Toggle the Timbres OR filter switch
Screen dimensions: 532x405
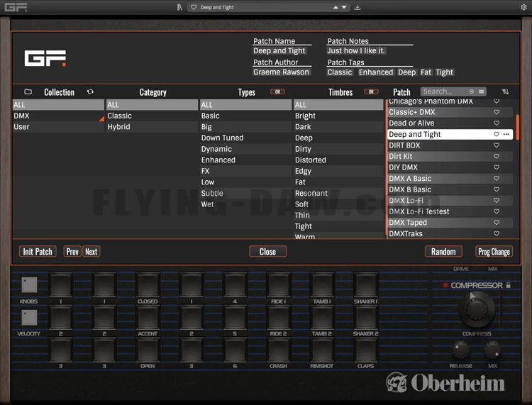coord(371,91)
